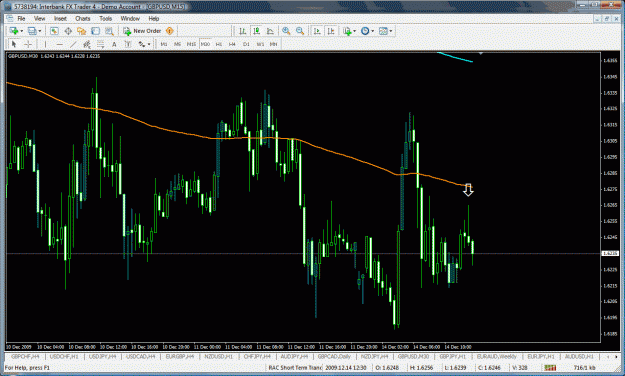Expand Templates dropdown arrow

click(x=391, y=31)
